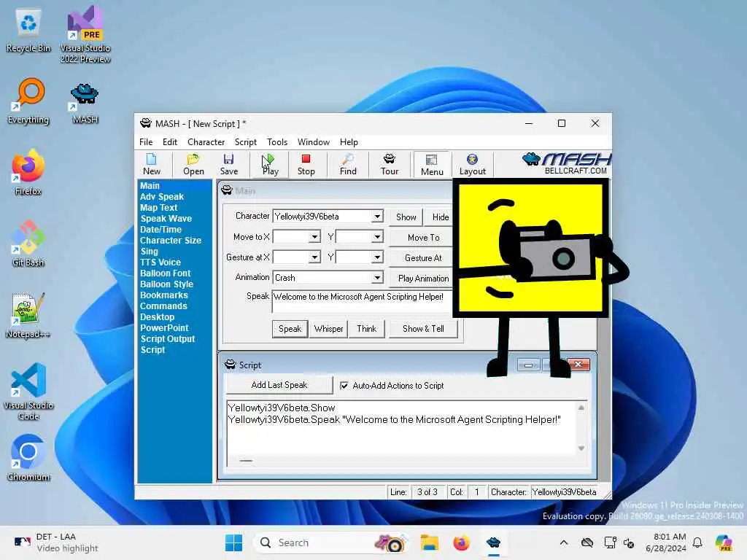This screenshot has width=747, height=560.
Task: Click the Show & Tell button
Action: pyautogui.click(x=423, y=329)
